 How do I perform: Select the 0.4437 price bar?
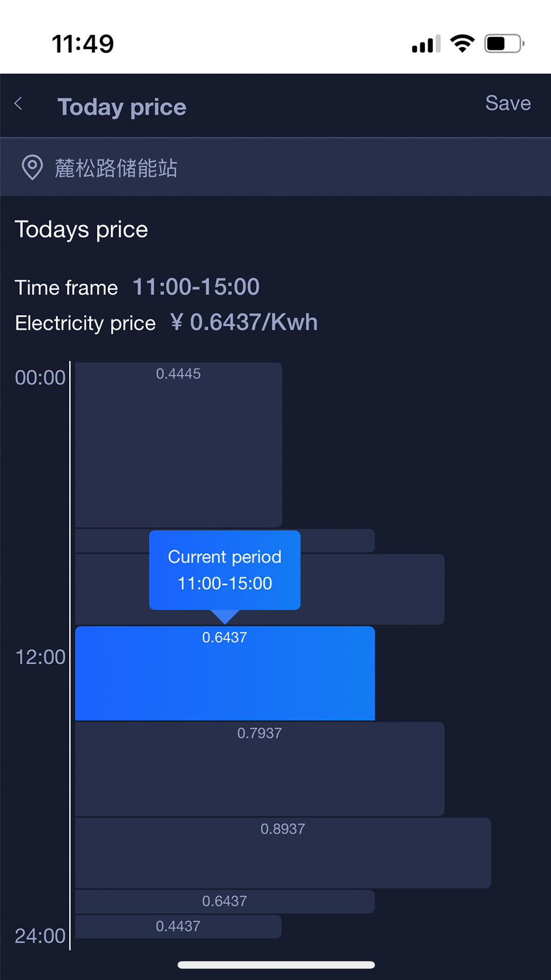tap(178, 926)
